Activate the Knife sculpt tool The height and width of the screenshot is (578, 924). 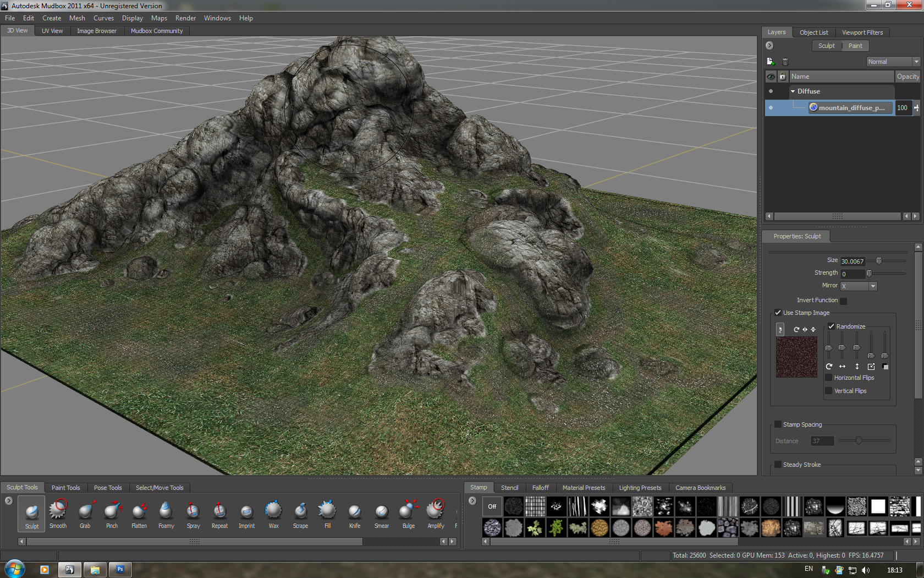pos(355,512)
